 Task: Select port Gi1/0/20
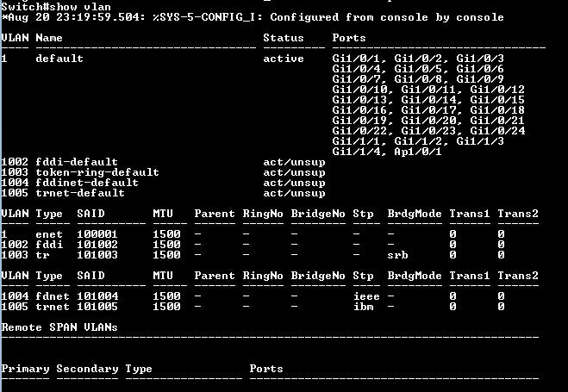(x=429, y=121)
